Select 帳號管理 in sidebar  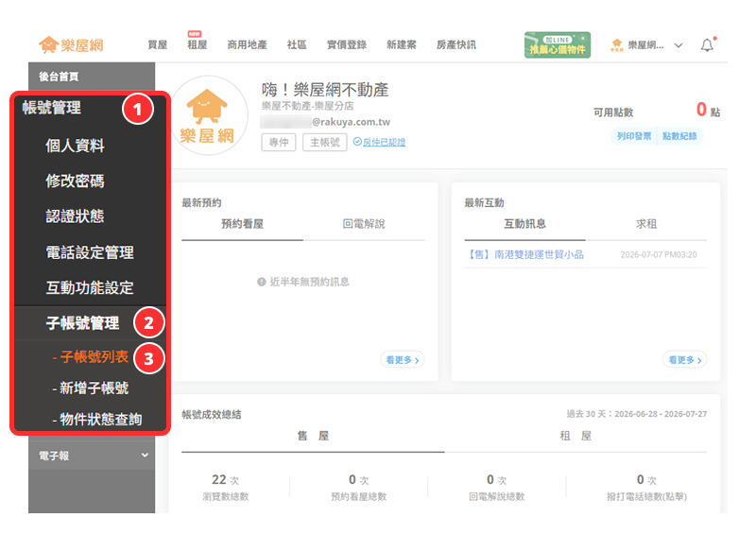coord(52,108)
